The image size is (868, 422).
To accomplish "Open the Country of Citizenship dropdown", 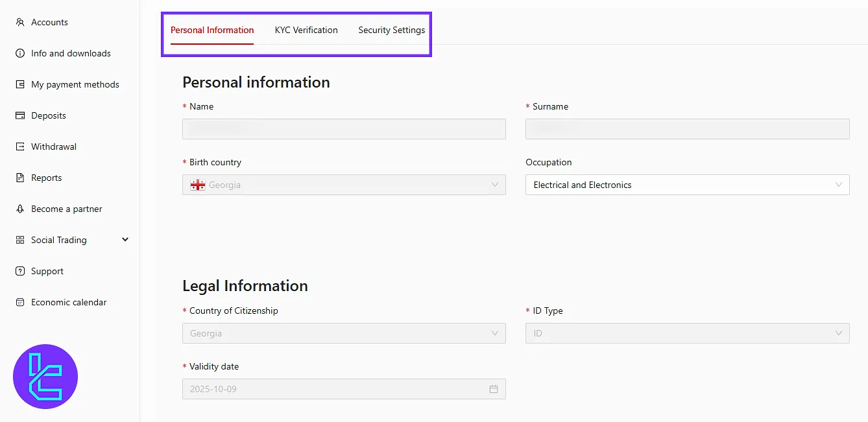I will (344, 333).
